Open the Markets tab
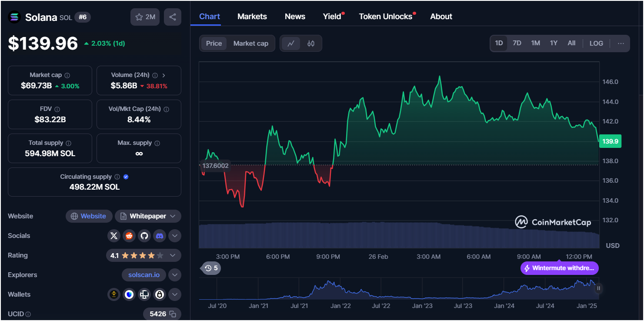Viewport: 644px width, 321px height. pos(252,17)
